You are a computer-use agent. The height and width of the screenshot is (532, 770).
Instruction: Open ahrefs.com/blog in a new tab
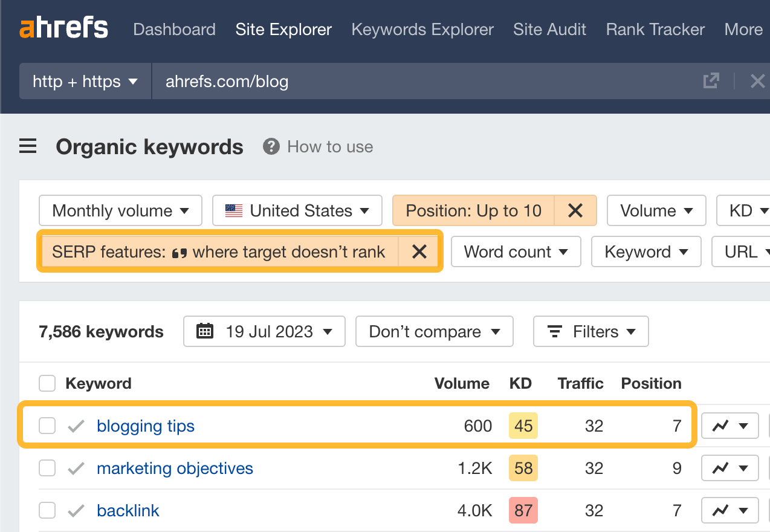[711, 80]
